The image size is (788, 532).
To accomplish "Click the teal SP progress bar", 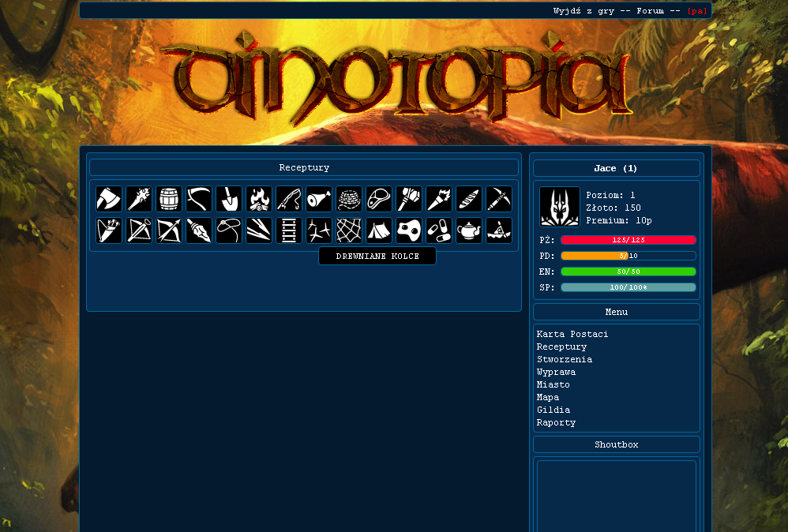I will [629, 287].
